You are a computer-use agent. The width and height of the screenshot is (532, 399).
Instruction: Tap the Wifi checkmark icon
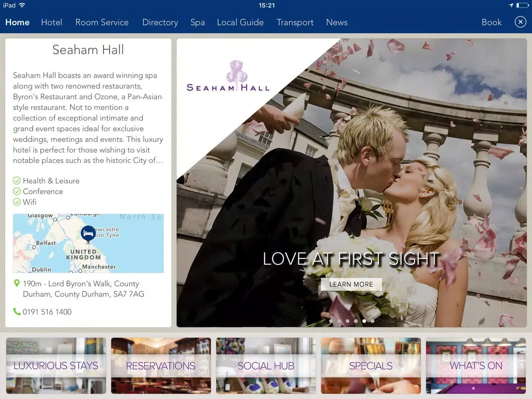[x=17, y=202]
